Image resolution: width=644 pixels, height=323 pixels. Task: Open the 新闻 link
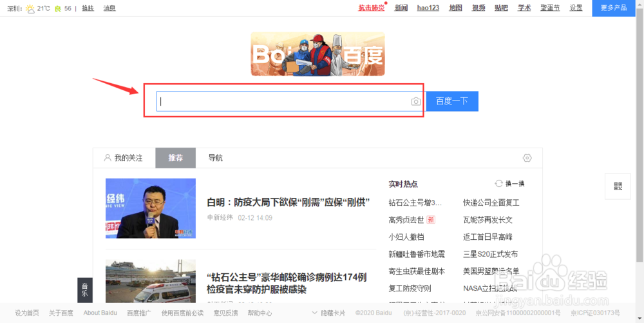401,8
